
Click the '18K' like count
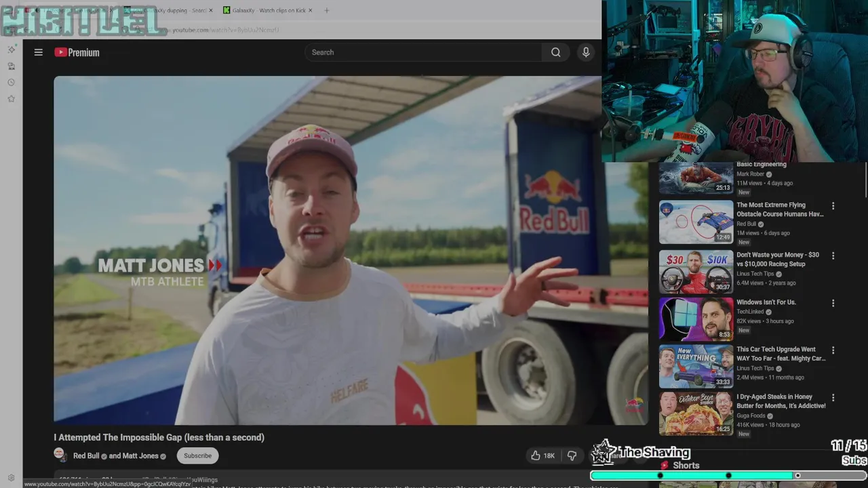click(x=549, y=455)
